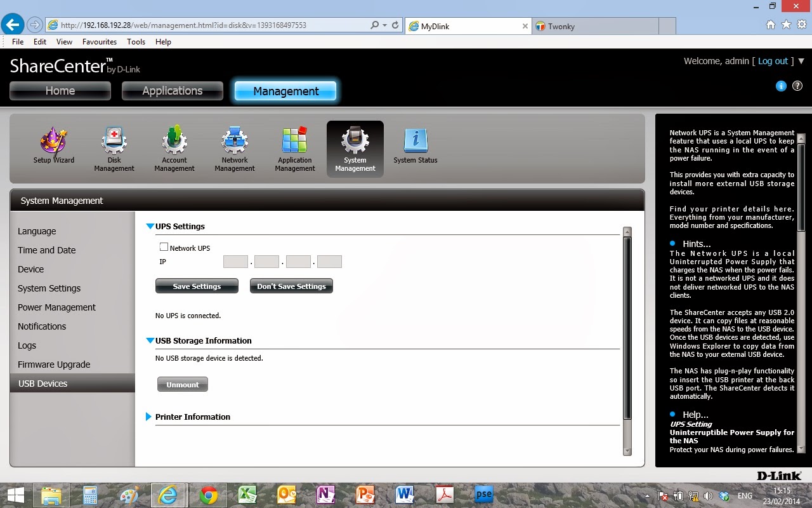Open Account Management section
Image resolution: width=812 pixels, height=508 pixels.
point(174,149)
